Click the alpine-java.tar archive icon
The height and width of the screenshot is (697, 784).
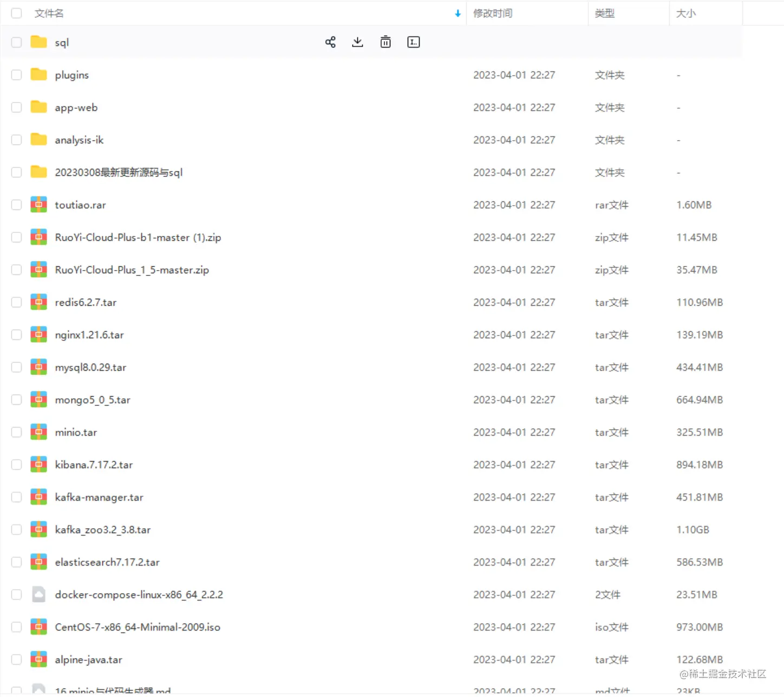(x=38, y=659)
